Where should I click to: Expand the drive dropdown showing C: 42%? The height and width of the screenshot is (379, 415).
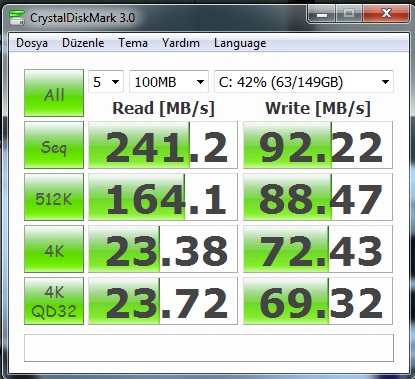pyautogui.click(x=304, y=82)
